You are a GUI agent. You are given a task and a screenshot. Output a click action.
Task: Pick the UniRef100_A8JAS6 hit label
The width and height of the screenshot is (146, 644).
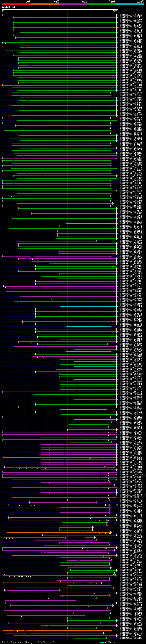pos(131,419)
